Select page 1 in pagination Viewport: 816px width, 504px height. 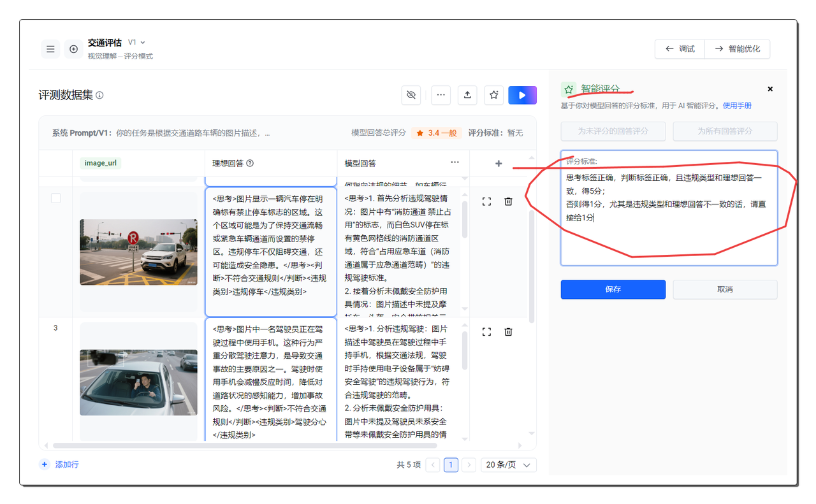click(x=451, y=465)
